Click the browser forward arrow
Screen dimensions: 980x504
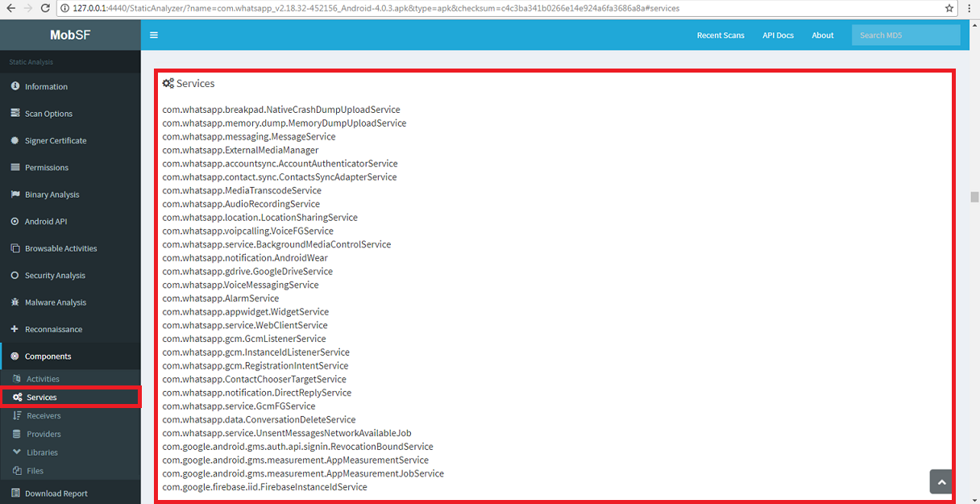coord(29,8)
